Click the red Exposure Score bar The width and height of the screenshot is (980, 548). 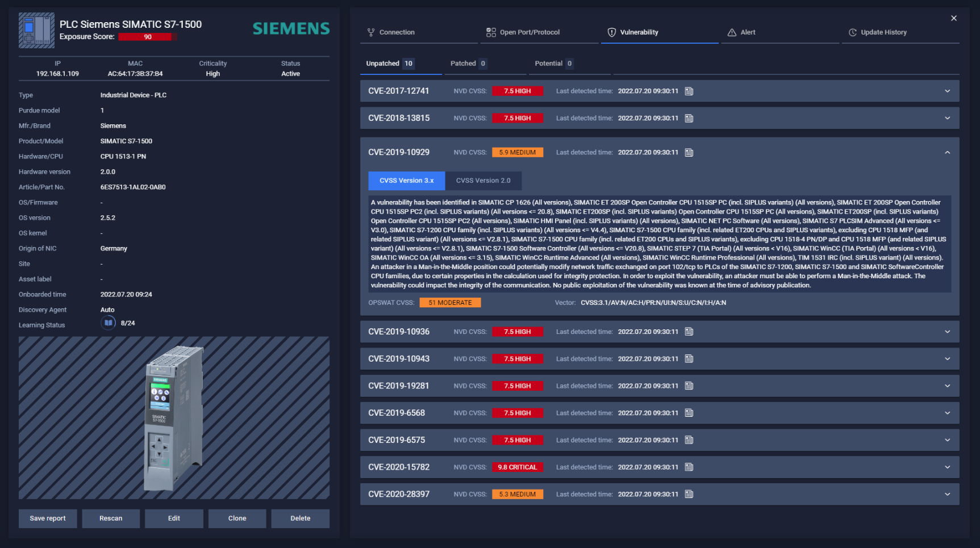[x=148, y=37]
